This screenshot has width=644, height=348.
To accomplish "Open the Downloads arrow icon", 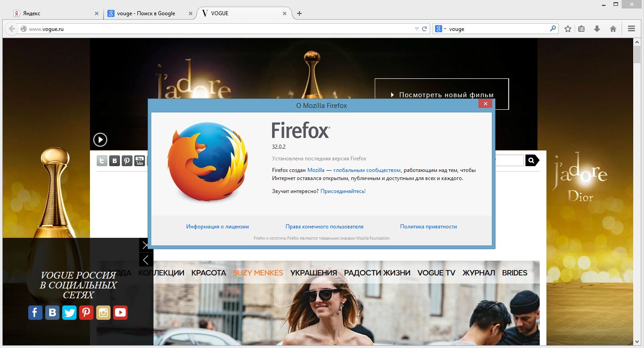I will (597, 29).
